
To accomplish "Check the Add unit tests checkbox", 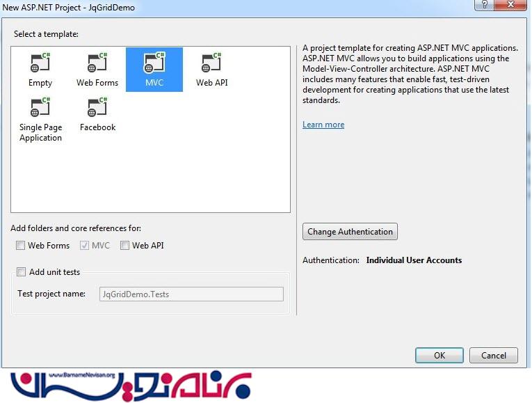I will pos(21,271).
